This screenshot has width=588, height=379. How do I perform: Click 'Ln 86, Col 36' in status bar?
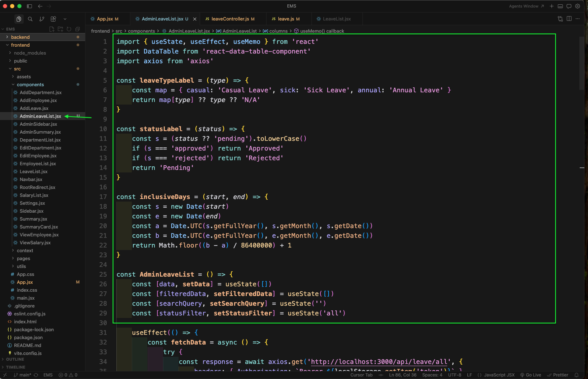pos(403,375)
